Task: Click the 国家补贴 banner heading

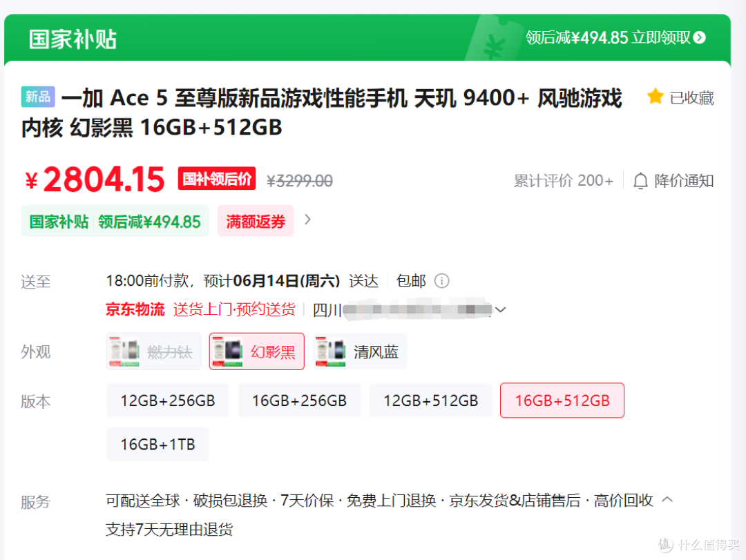Action: (73, 39)
